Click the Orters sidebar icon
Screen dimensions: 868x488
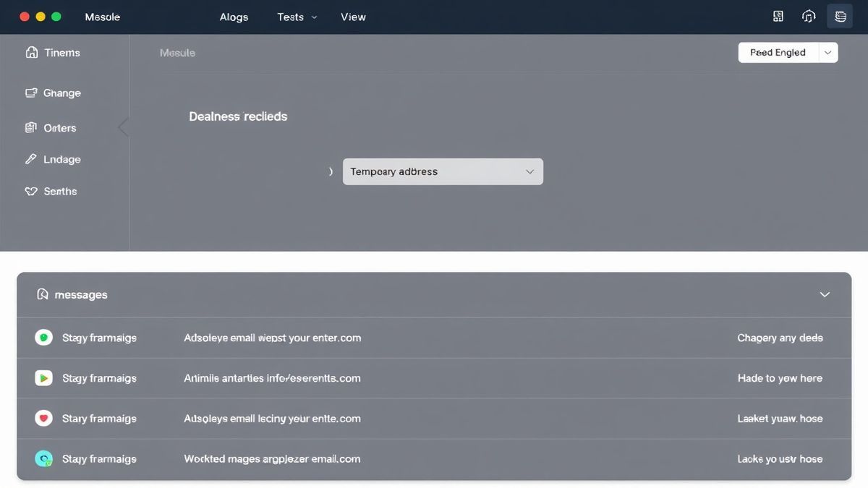tap(30, 128)
